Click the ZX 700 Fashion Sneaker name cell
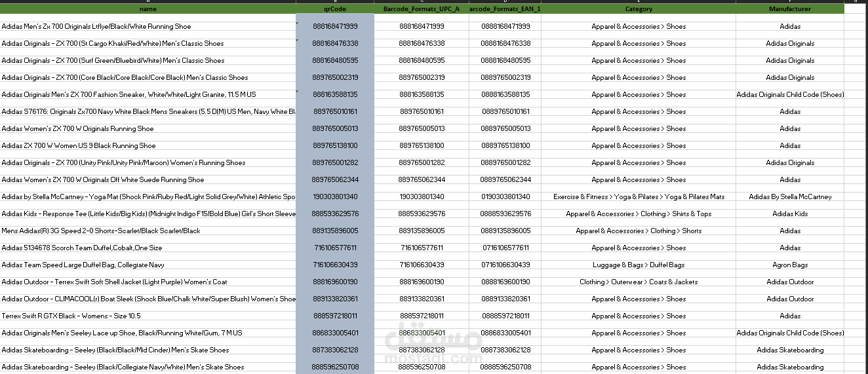The image size is (868, 374). 148,94
